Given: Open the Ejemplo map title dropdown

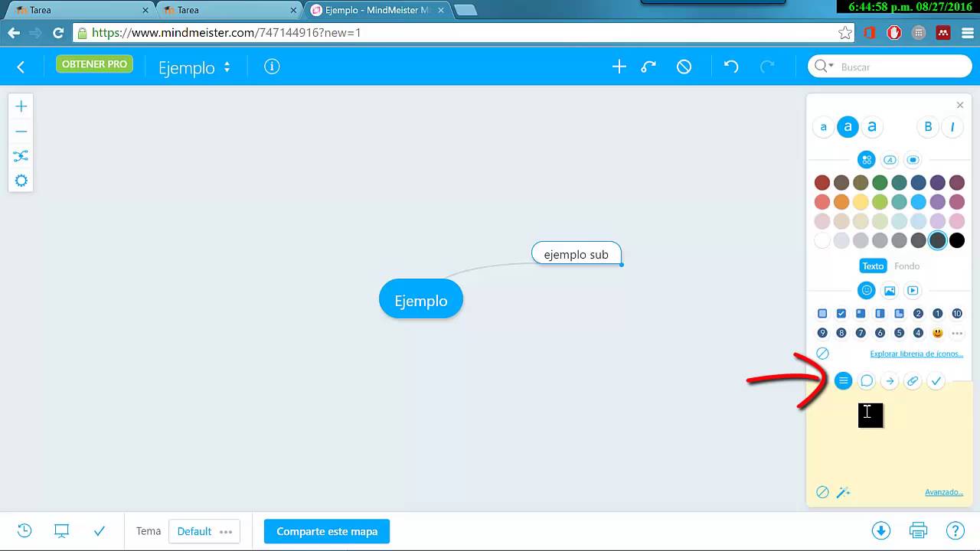Looking at the screenshot, I should tap(194, 67).
